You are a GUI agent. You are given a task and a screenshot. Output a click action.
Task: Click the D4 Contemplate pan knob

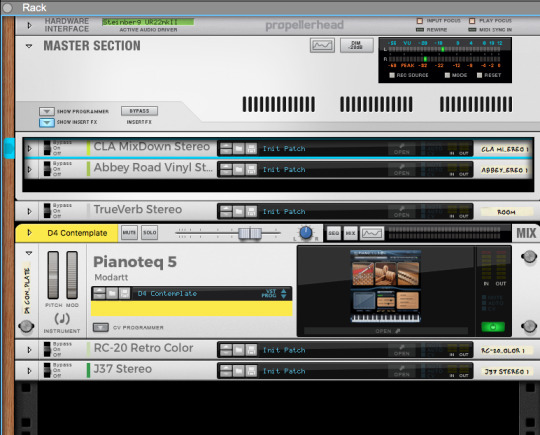coord(305,233)
